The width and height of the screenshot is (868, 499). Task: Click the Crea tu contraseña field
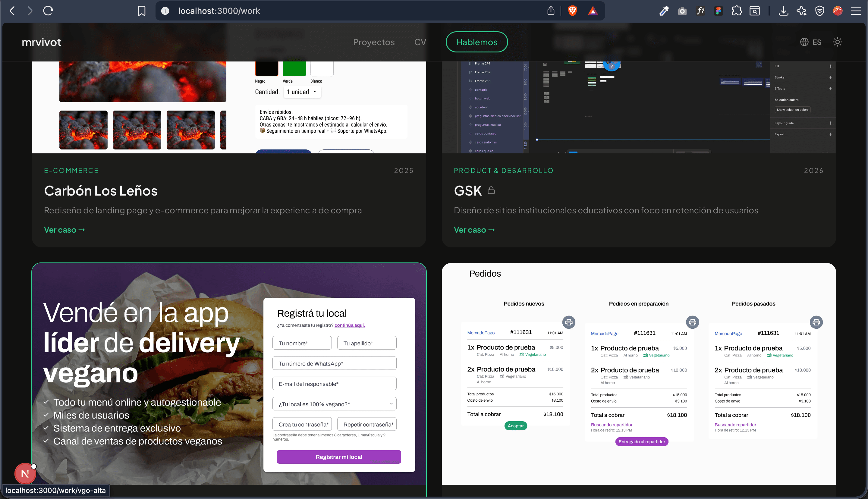point(302,424)
